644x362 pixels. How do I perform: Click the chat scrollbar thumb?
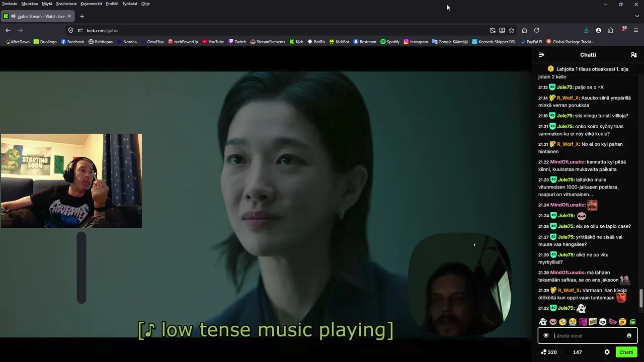(x=641, y=298)
